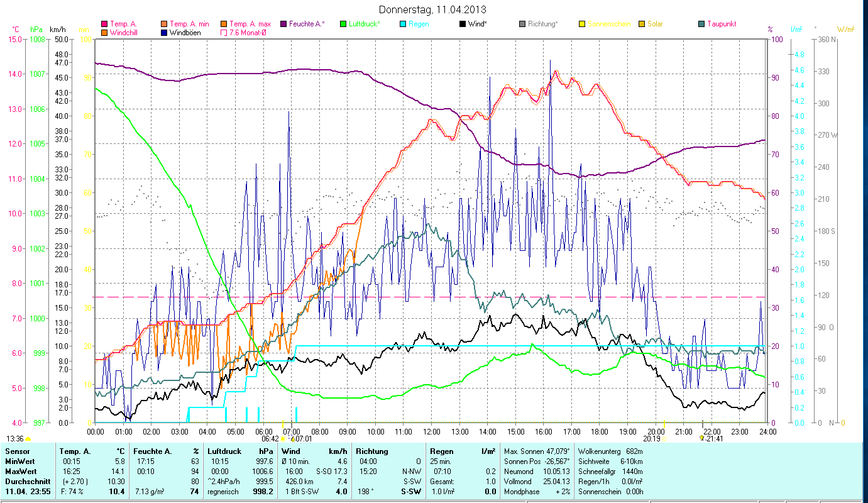
Task: Click the current pressure value 998.2
Action: [263, 492]
